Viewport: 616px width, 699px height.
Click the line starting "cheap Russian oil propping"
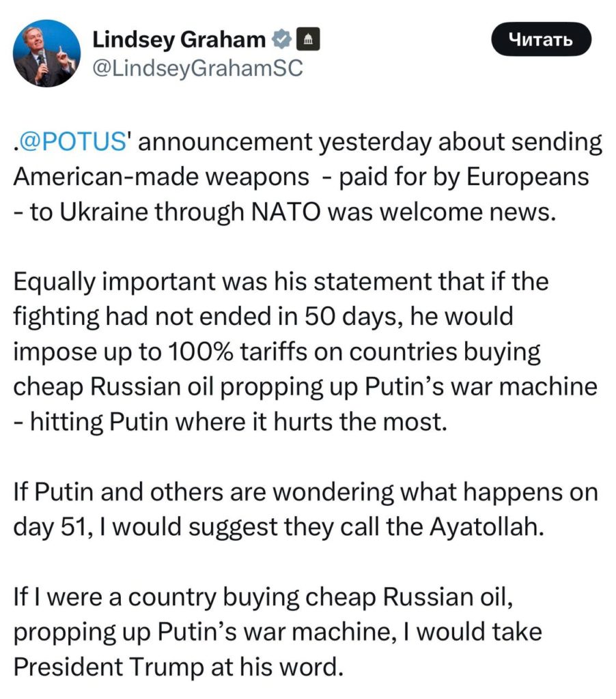pyautogui.click(x=305, y=386)
